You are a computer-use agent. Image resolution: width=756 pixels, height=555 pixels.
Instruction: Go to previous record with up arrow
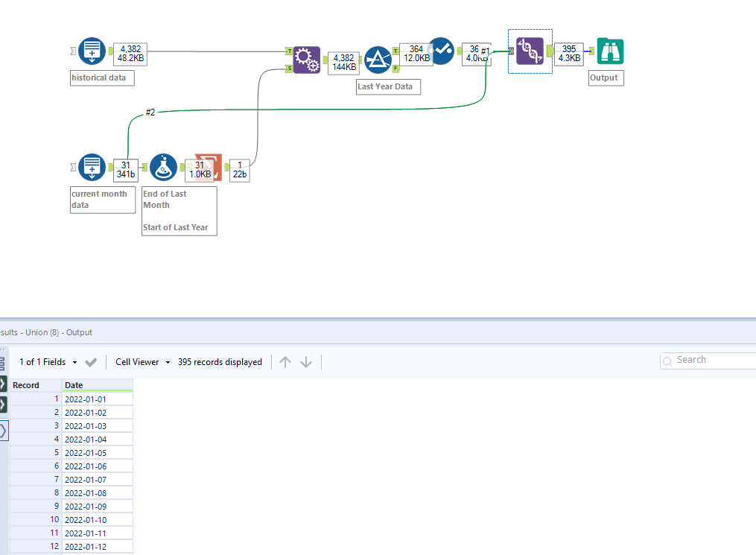285,362
